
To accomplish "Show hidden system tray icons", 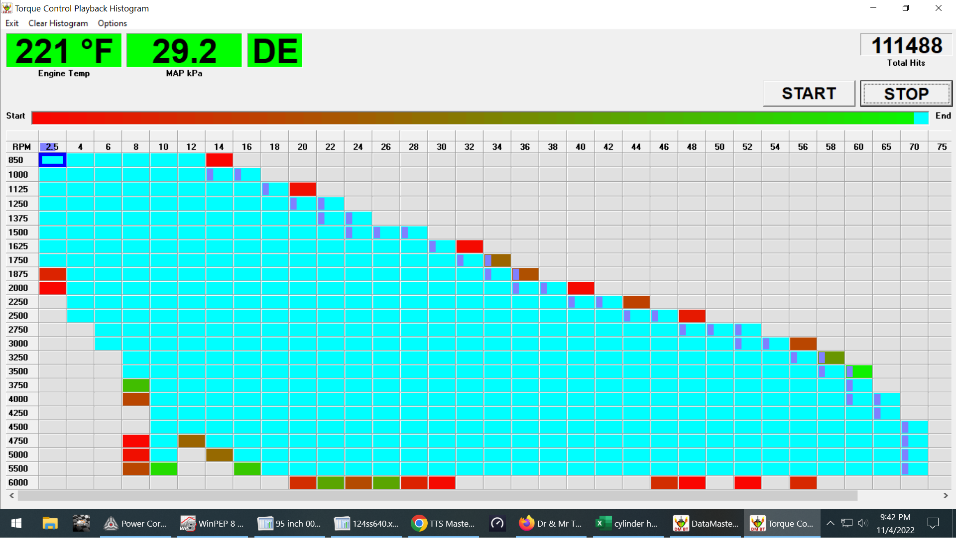I will tap(830, 523).
